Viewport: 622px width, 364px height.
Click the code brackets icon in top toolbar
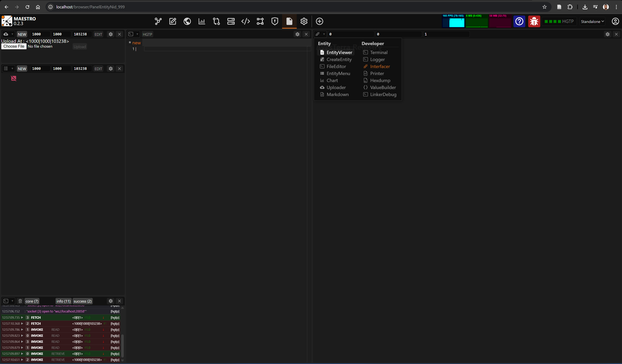245,21
